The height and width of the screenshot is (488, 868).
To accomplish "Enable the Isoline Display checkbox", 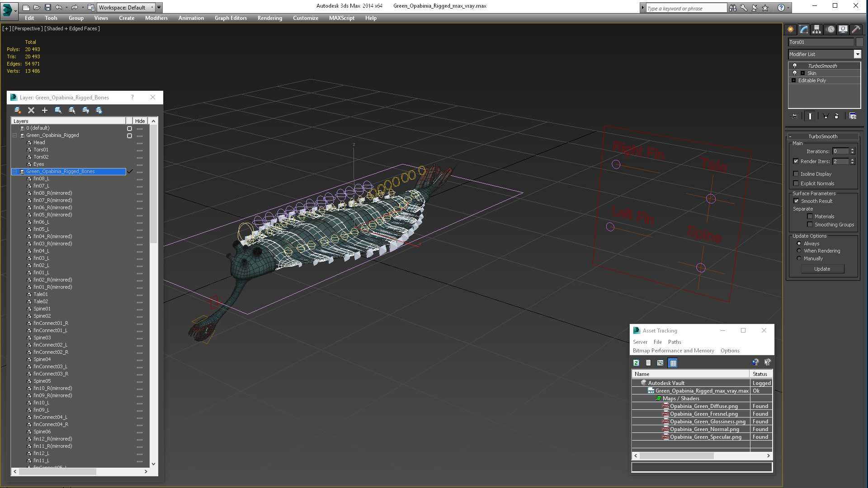I will click(x=796, y=174).
